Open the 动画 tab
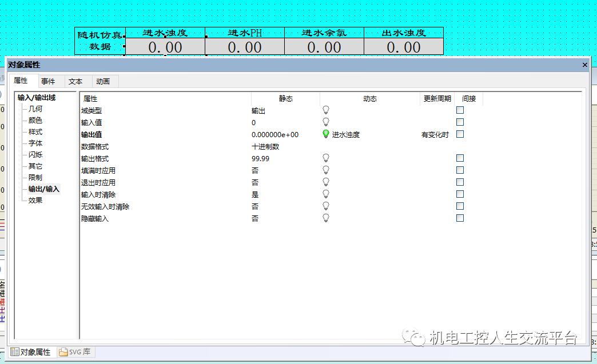Viewport: 597px width, 364px height. pyautogui.click(x=103, y=81)
